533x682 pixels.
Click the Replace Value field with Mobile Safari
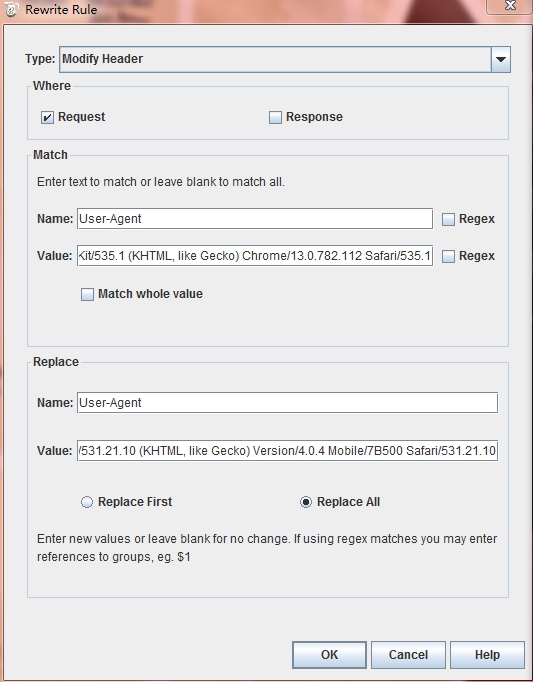click(288, 450)
